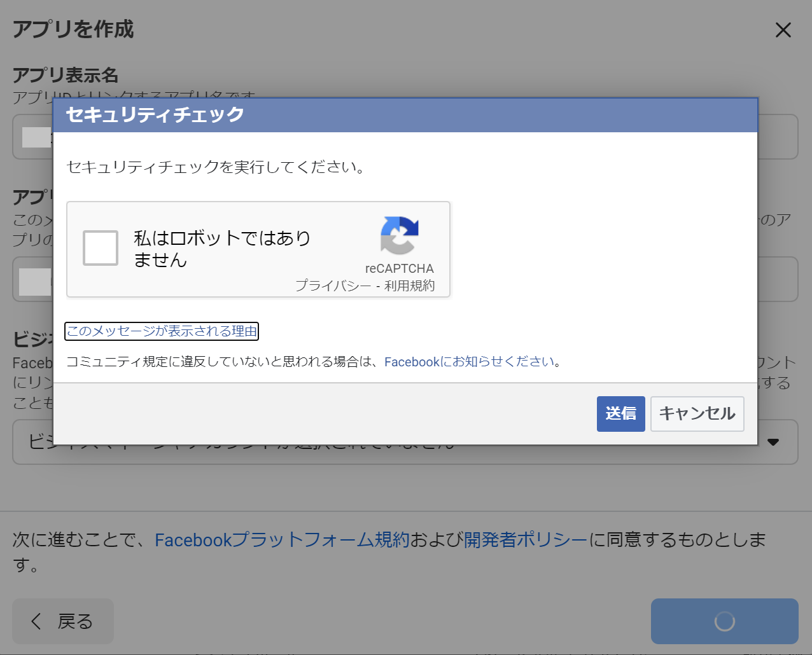Open the reCAPTCHA プライバシー link
This screenshot has height=655, width=812.
pos(333,286)
